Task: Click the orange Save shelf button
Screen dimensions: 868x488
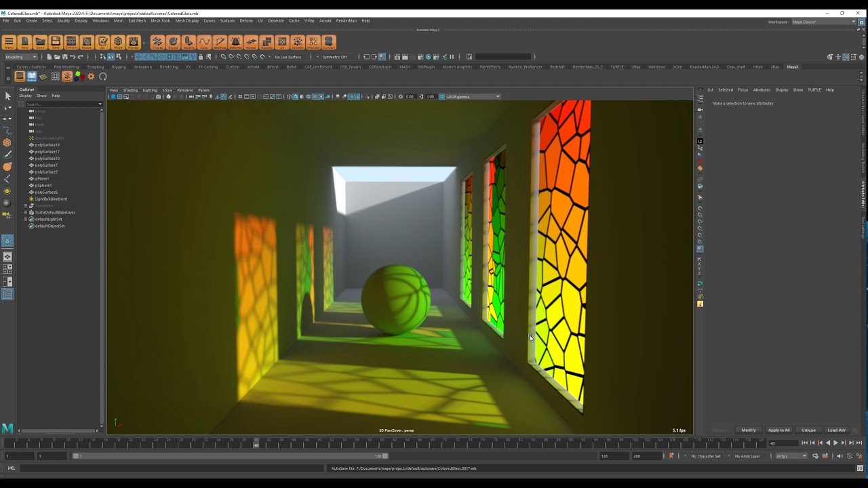Action: [x=56, y=42]
